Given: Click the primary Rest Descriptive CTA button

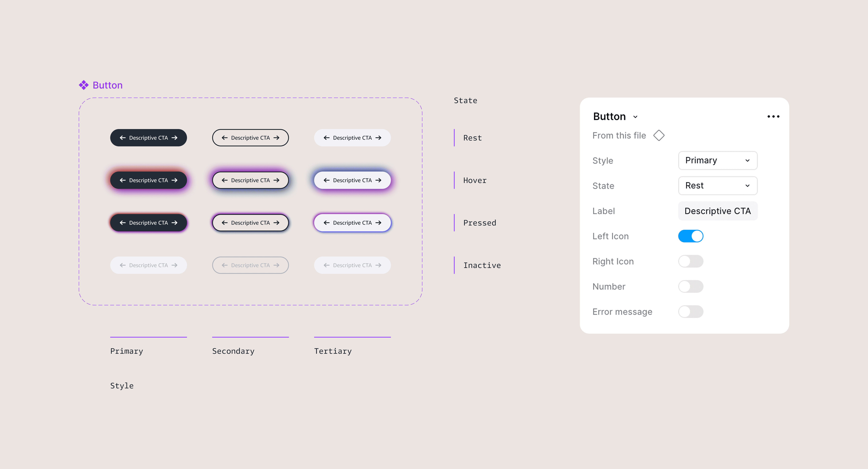Looking at the screenshot, I should point(148,137).
